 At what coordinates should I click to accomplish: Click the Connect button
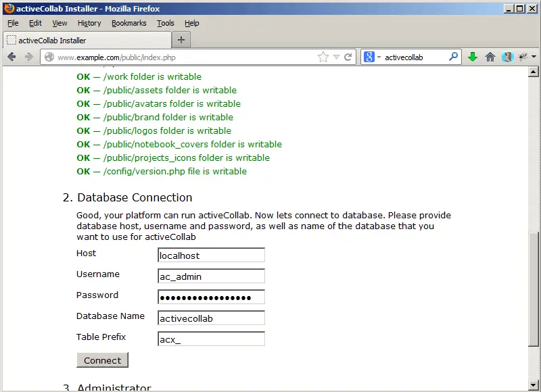pos(103,360)
